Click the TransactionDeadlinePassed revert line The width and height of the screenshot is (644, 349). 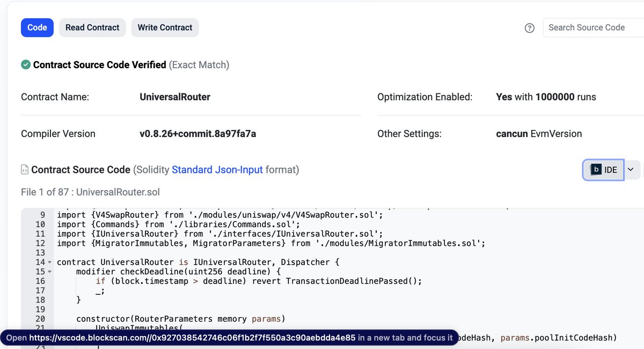click(x=259, y=281)
